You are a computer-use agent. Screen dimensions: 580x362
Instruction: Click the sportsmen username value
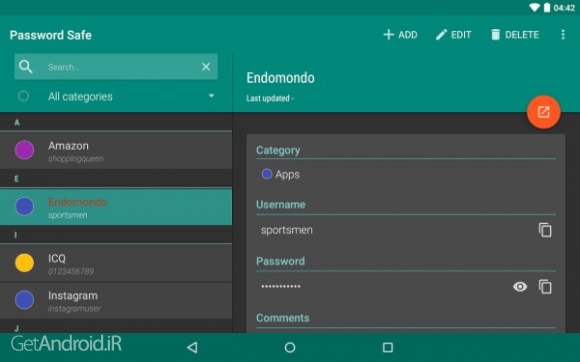[x=287, y=230]
